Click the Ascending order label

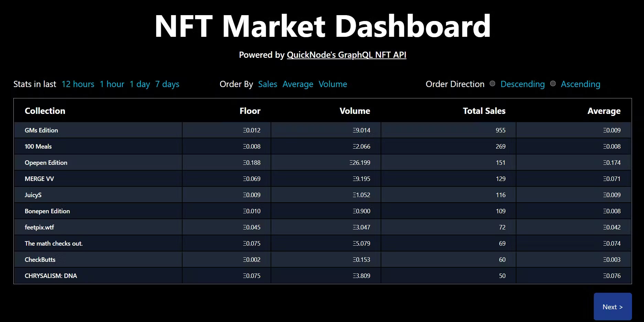click(580, 84)
